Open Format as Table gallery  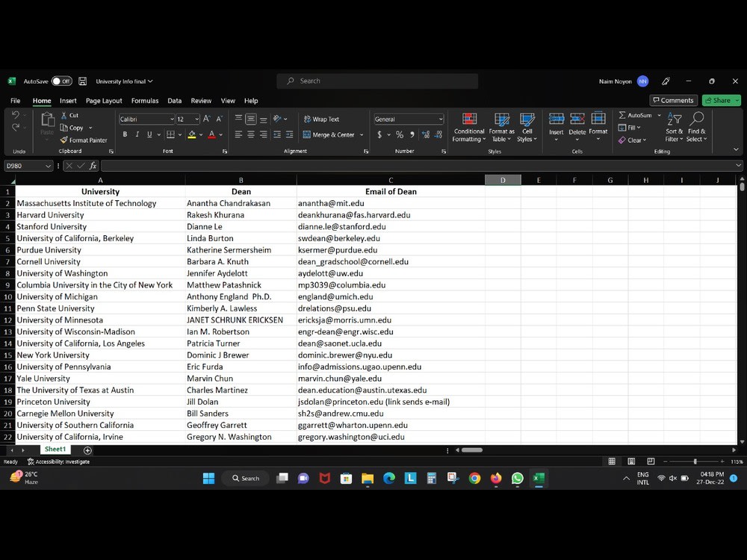pyautogui.click(x=502, y=127)
